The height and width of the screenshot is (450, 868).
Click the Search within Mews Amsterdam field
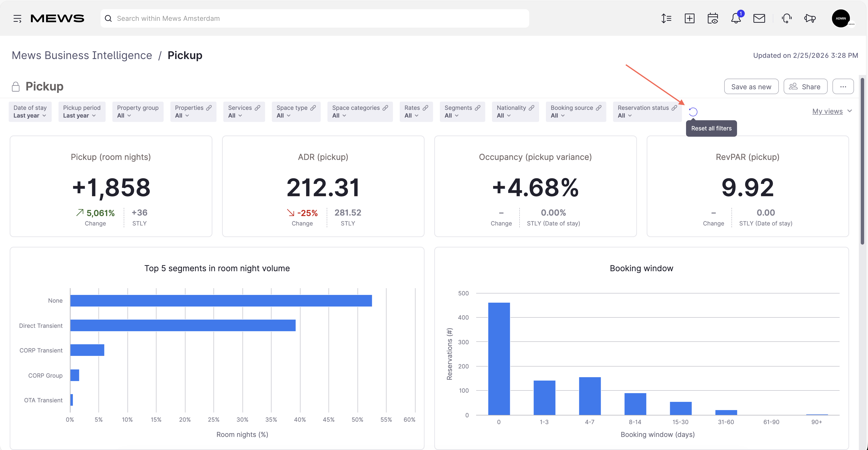pyautogui.click(x=314, y=18)
